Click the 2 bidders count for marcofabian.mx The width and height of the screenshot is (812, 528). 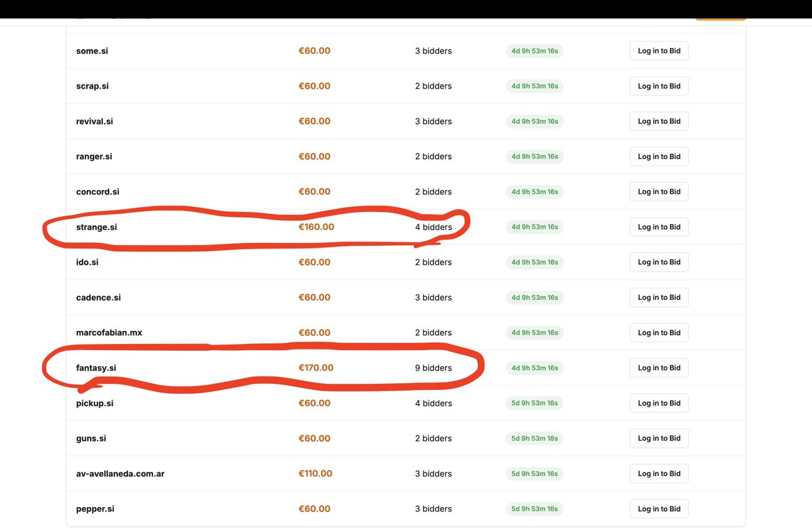click(433, 332)
